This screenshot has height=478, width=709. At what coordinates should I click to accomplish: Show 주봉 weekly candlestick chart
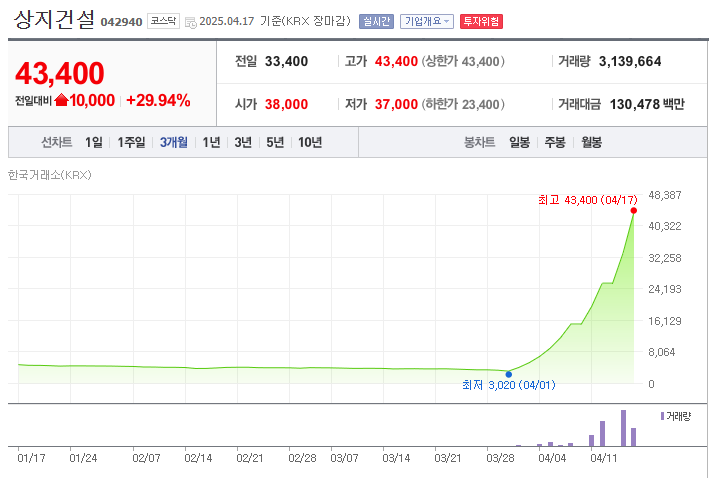click(x=555, y=142)
